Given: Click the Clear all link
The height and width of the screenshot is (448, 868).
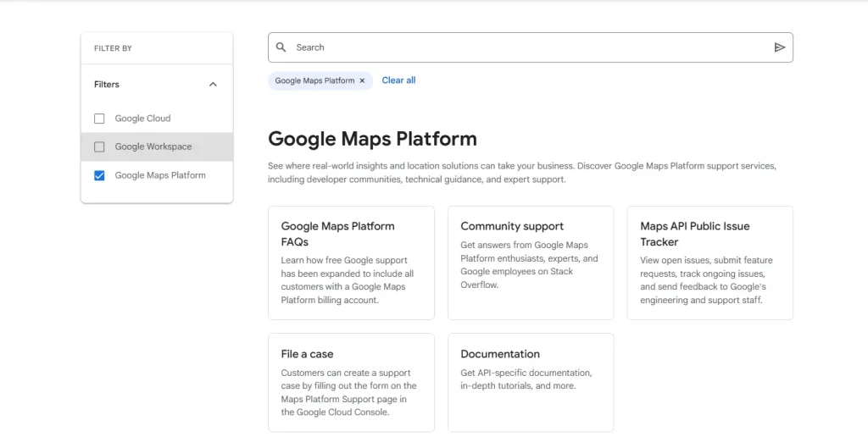Looking at the screenshot, I should [x=398, y=80].
